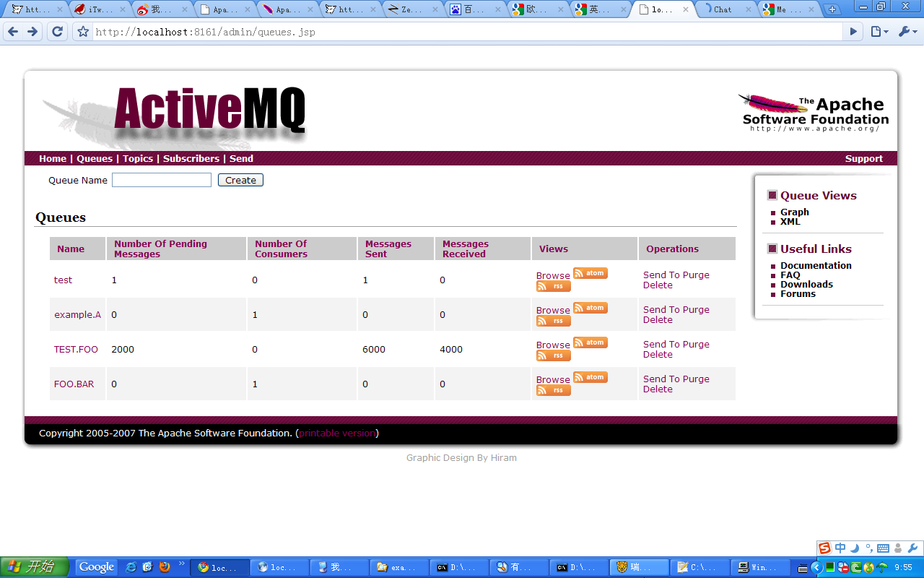Click the atom feed icon for test queue
The width and height of the screenshot is (924, 578).
[x=590, y=273]
